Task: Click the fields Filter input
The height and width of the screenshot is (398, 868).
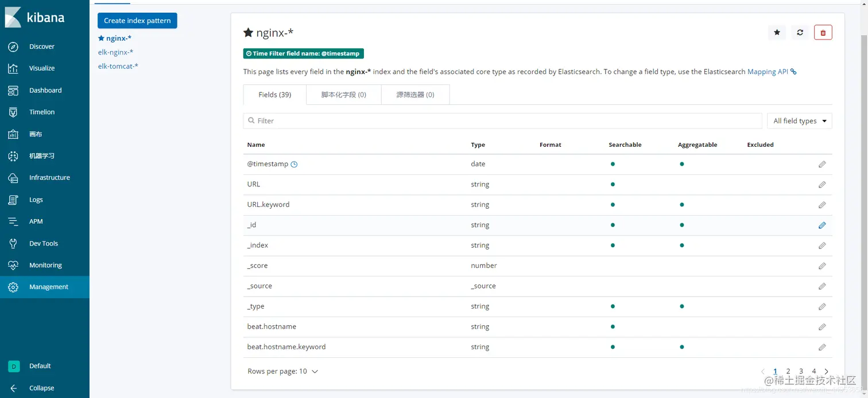Action: click(502, 121)
